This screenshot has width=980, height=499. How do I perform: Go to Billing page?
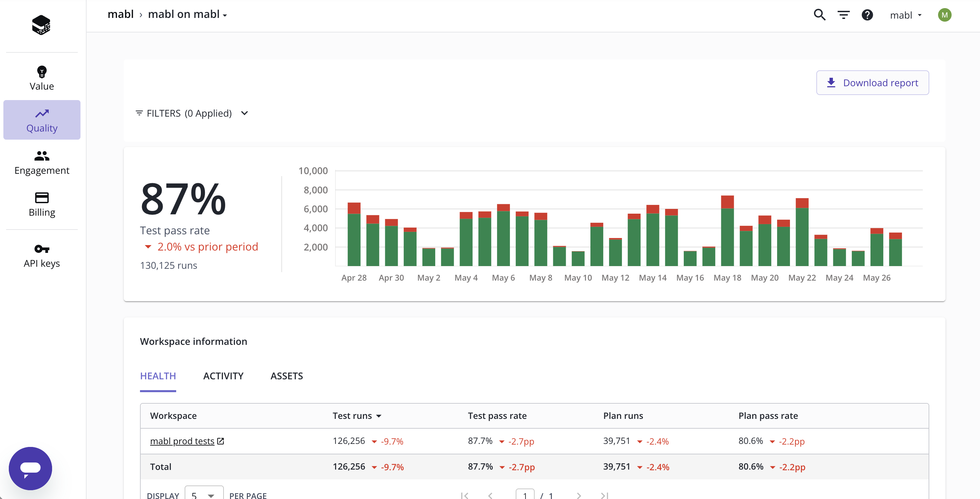[42, 204]
